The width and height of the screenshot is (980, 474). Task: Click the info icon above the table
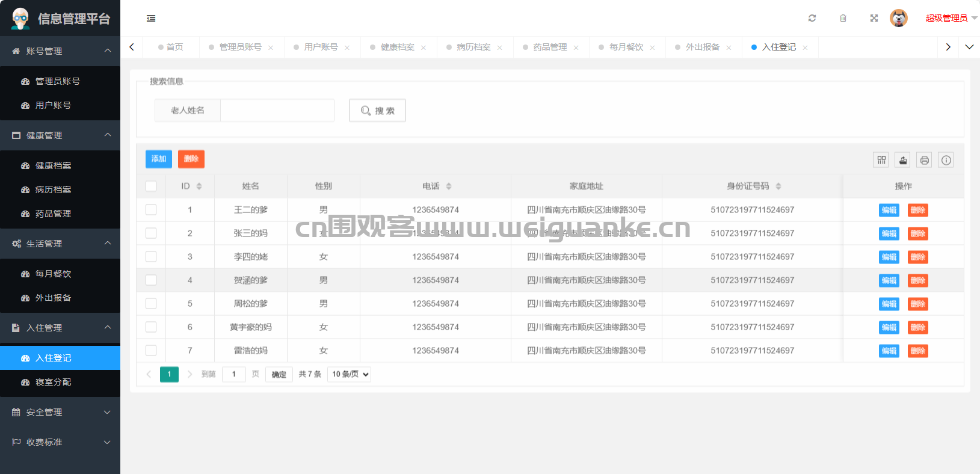(x=946, y=160)
